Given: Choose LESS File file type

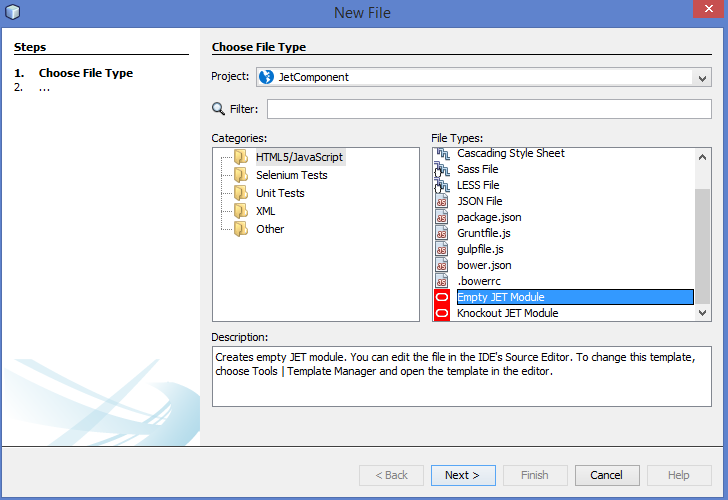Looking at the screenshot, I should tap(478, 185).
